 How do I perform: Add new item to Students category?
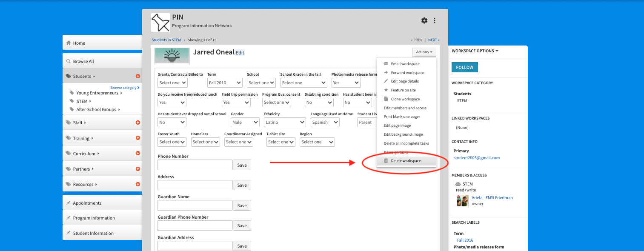coord(138,76)
